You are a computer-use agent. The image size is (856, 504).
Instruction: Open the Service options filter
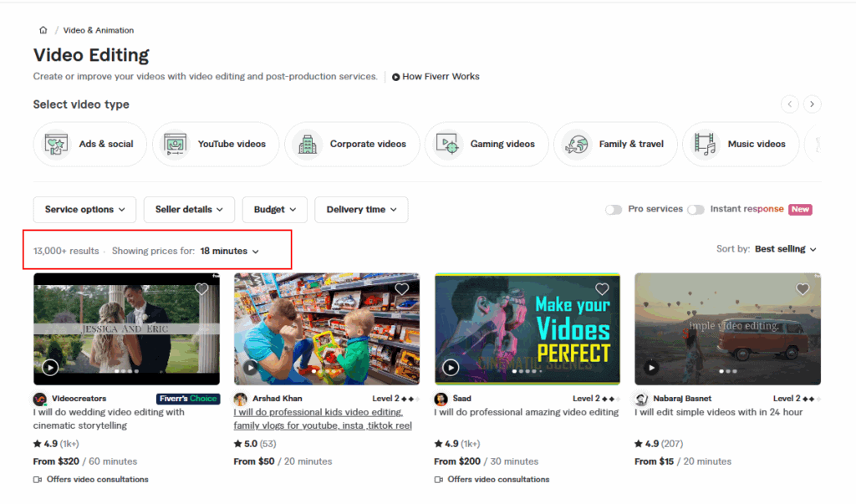pyautogui.click(x=84, y=209)
